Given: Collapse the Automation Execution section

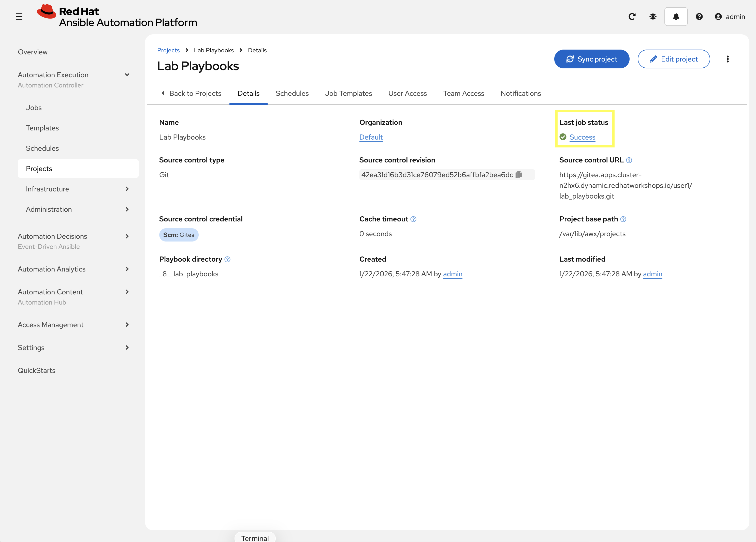Looking at the screenshot, I should (x=127, y=75).
